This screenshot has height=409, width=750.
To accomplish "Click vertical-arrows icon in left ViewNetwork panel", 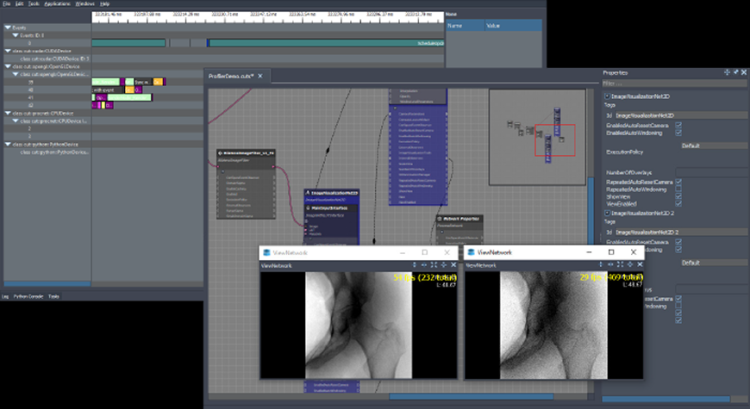I will pyautogui.click(x=414, y=265).
